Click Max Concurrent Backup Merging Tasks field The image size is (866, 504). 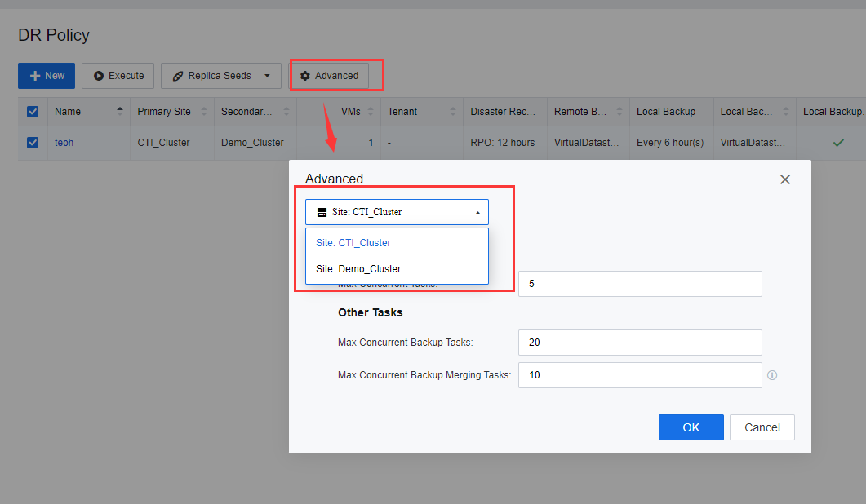[639, 375]
